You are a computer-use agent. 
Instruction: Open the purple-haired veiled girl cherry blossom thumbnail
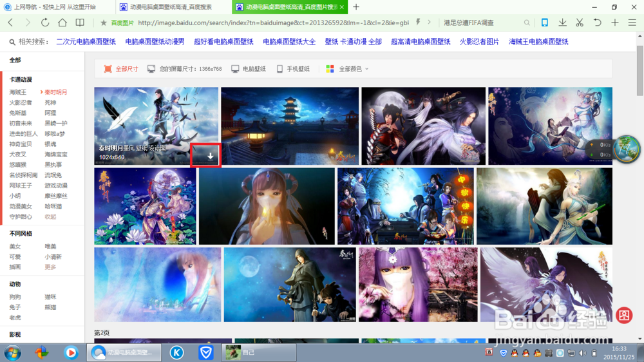click(x=418, y=284)
